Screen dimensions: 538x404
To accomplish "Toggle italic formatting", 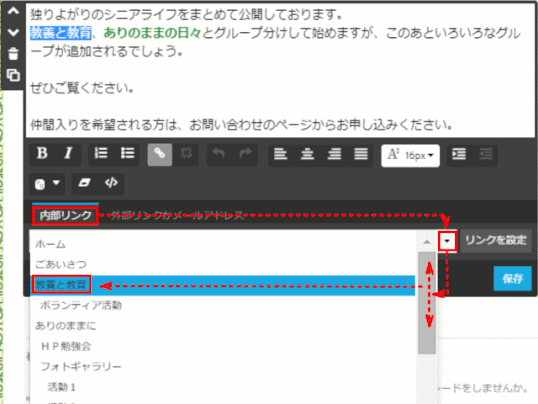I will pos(69,153).
